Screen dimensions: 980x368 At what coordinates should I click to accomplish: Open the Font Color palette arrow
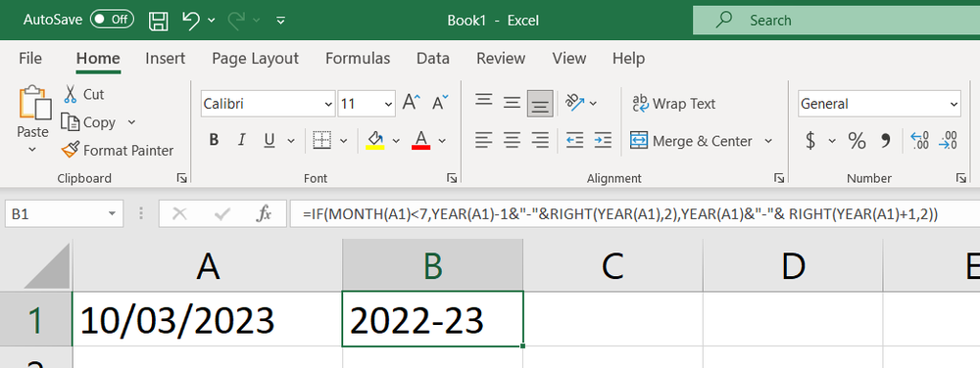tap(442, 140)
